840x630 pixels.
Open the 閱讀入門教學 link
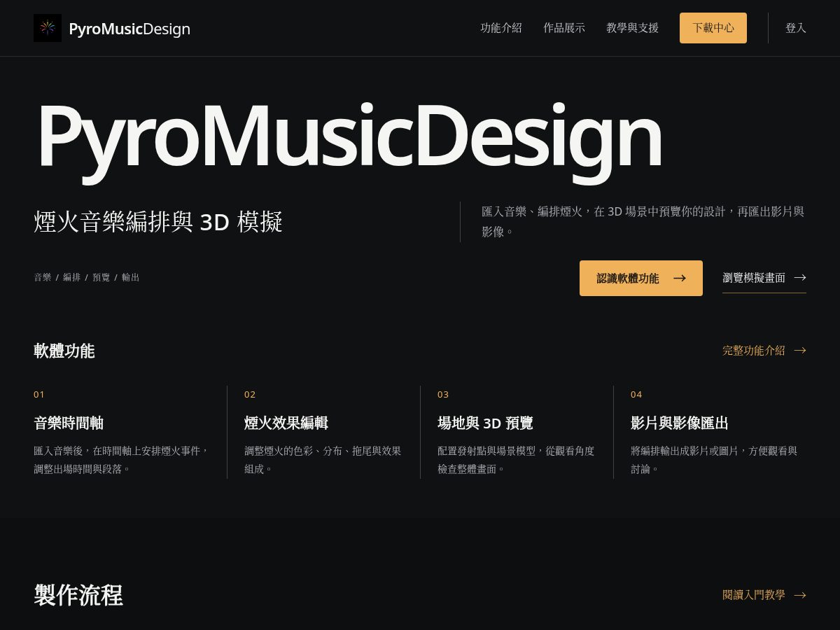764,595
